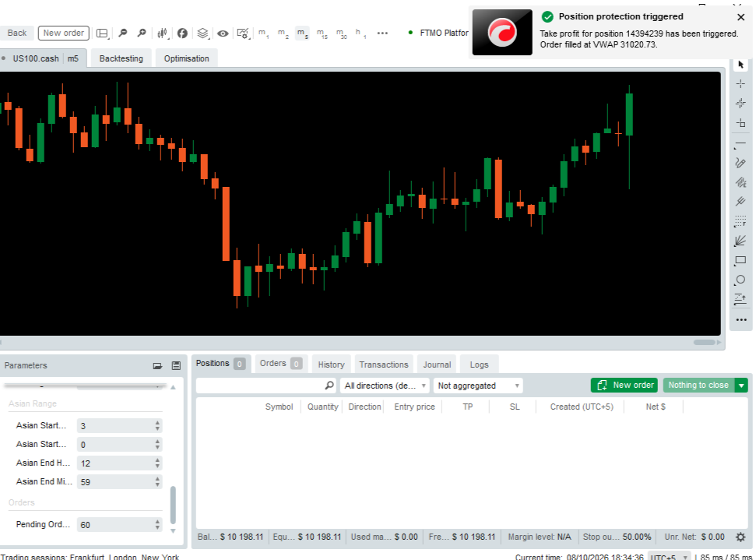
Task: Toggle the eye viewing options icon
Action: pyautogui.click(x=223, y=33)
